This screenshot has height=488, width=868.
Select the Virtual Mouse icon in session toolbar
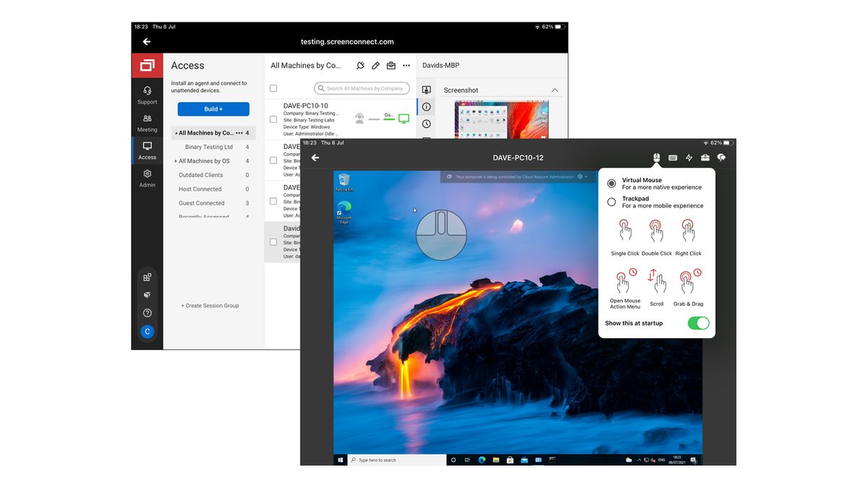(655, 157)
